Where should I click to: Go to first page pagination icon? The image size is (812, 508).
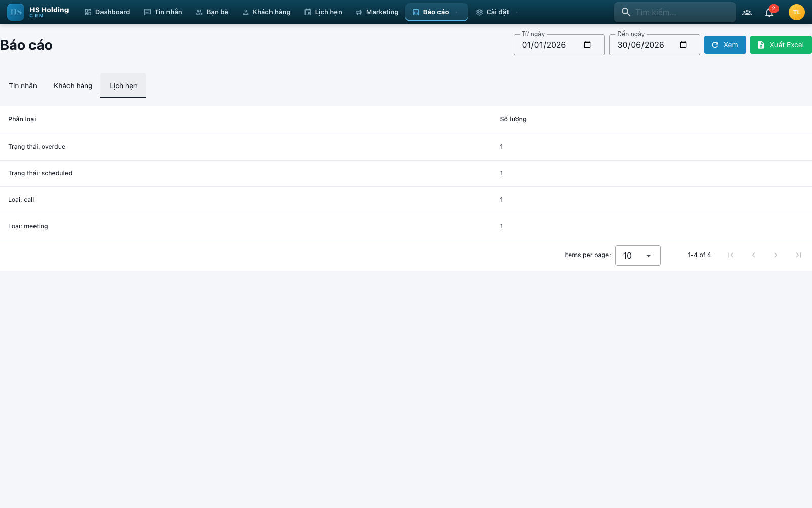pos(731,255)
